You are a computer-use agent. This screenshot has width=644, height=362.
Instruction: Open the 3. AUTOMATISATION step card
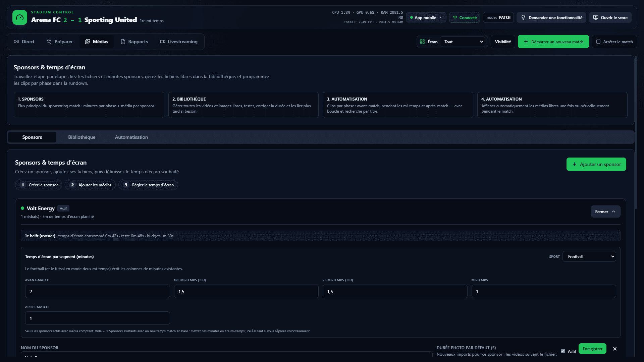click(x=398, y=105)
